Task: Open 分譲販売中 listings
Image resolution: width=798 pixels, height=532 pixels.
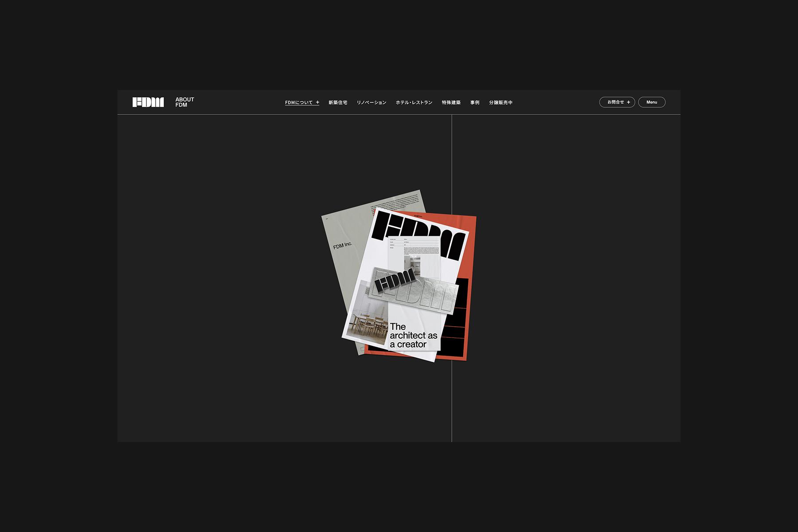Action: pos(501,102)
